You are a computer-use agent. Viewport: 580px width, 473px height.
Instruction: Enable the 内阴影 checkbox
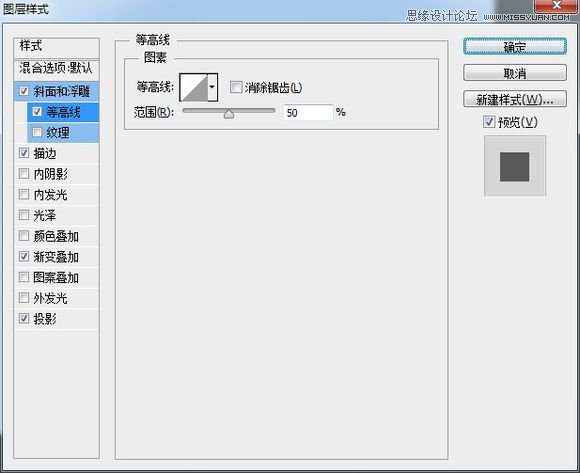click(x=24, y=173)
